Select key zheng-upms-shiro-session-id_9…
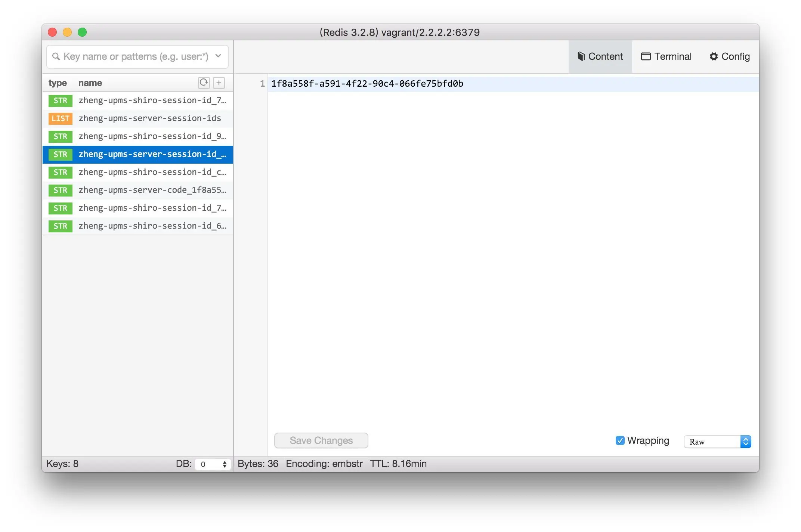801x532 pixels. point(152,136)
